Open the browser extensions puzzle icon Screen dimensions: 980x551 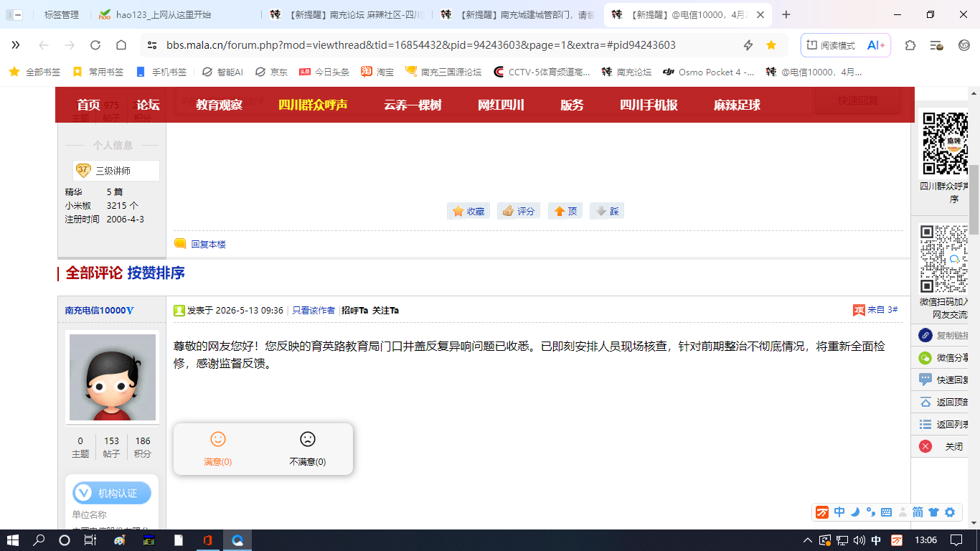pyautogui.click(x=910, y=45)
